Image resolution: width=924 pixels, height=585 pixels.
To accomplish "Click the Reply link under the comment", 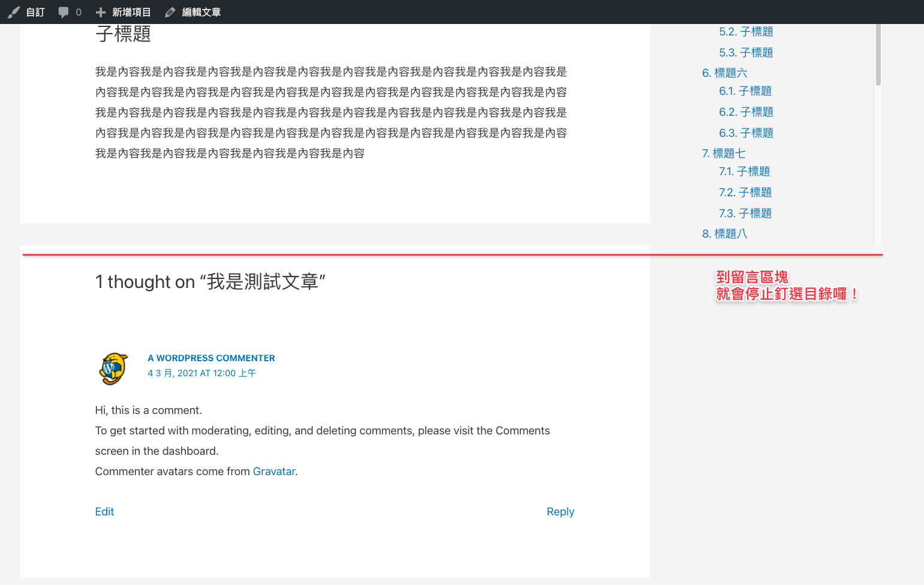I will [560, 512].
